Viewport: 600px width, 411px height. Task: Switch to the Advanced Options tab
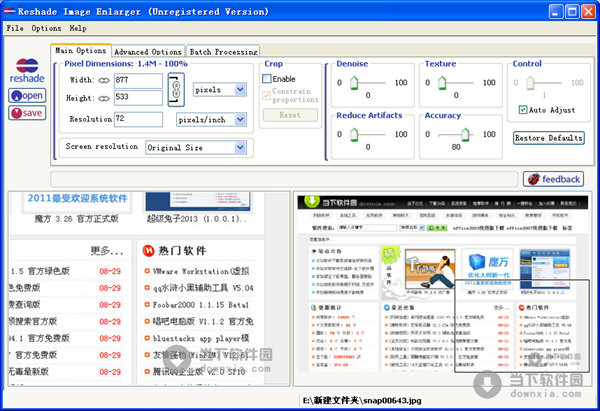pos(148,51)
